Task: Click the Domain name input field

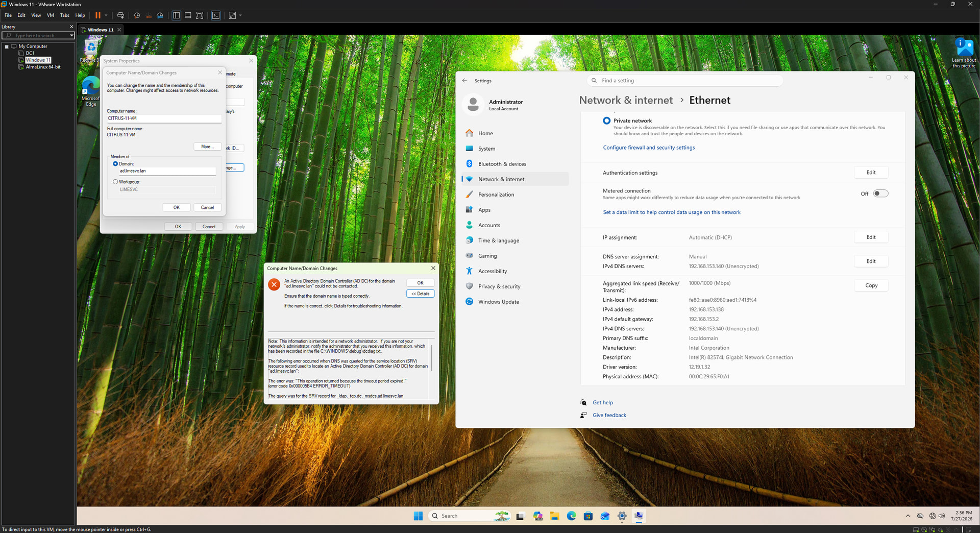Action: tap(167, 171)
